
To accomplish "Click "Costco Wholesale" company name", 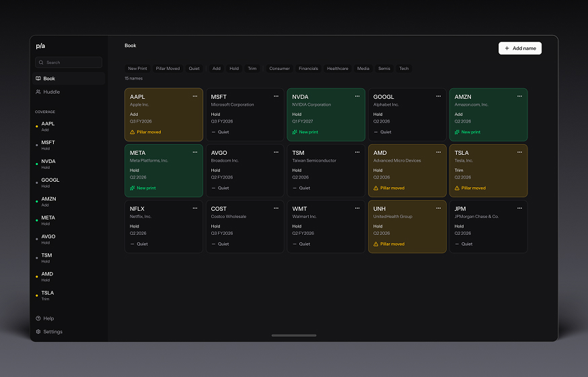I will [x=228, y=217].
